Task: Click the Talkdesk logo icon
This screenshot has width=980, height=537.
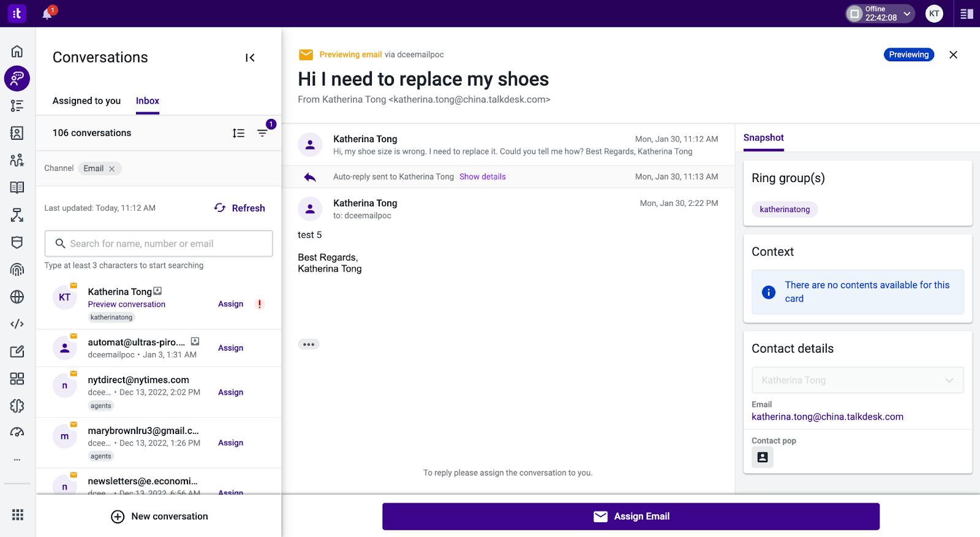Action: click(x=17, y=13)
